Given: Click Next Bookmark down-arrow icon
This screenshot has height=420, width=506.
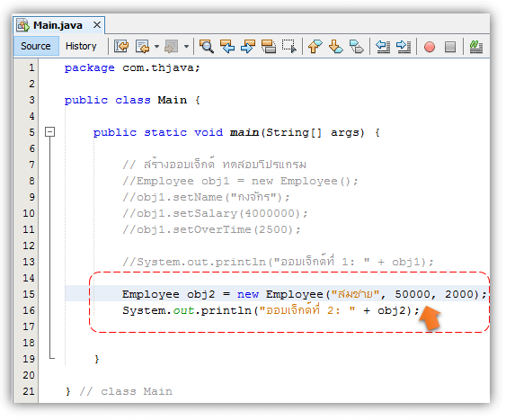Looking at the screenshot, I should pyautogui.click(x=335, y=46).
